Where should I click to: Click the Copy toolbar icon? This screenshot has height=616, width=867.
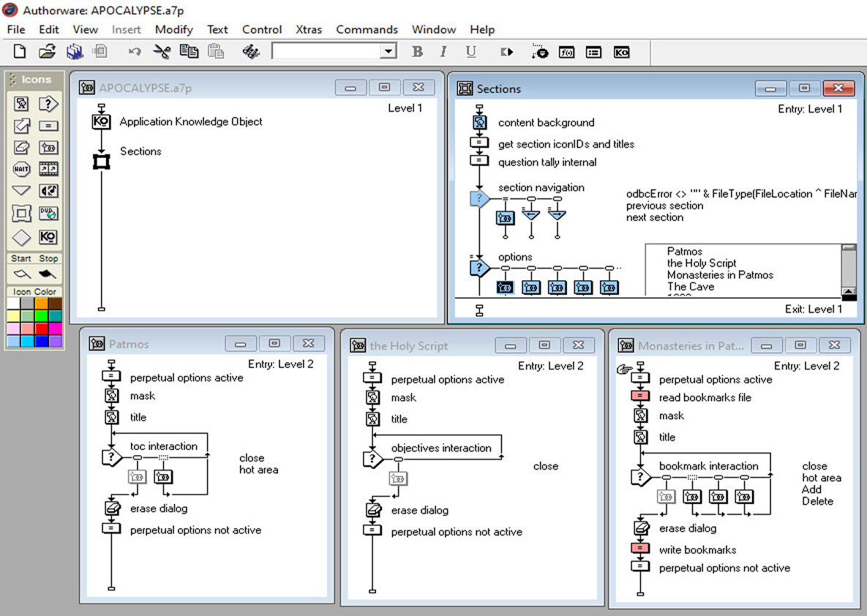pyautogui.click(x=189, y=52)
